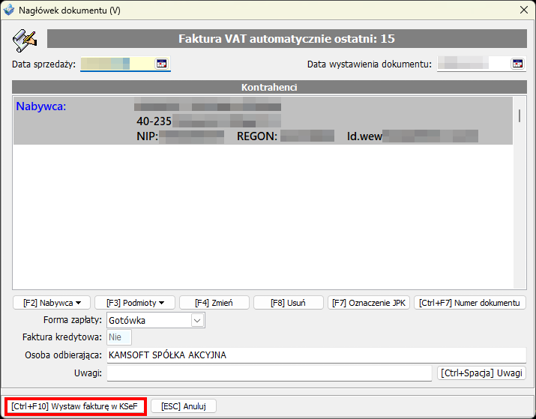
Task: Open the document issue date calendar picker
Action: (518, 64)
